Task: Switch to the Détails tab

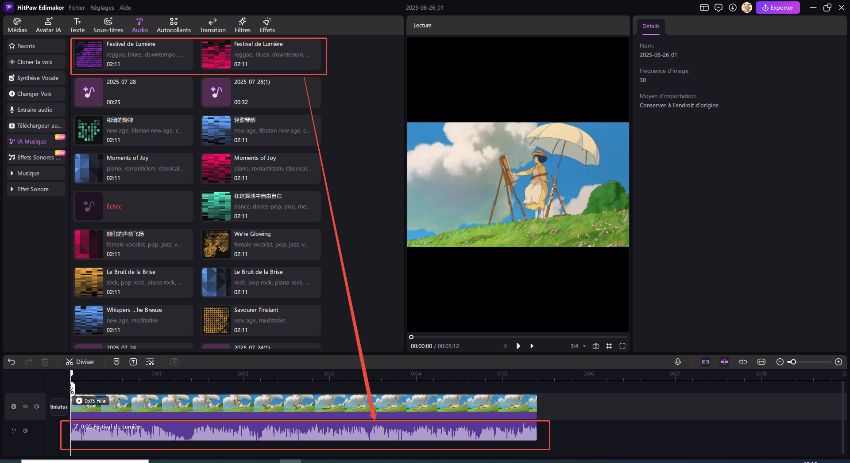Action: pyautogui.click(x=650, y=27)
